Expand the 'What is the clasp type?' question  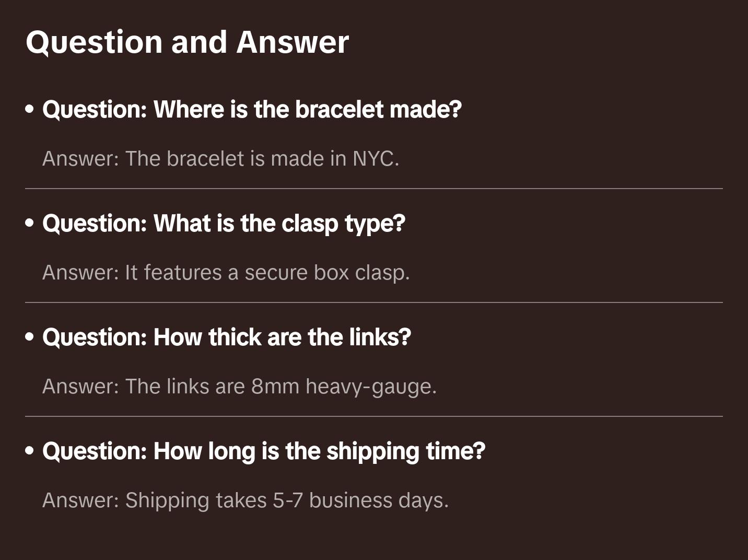pyautogui.click(x=224, y=223)
